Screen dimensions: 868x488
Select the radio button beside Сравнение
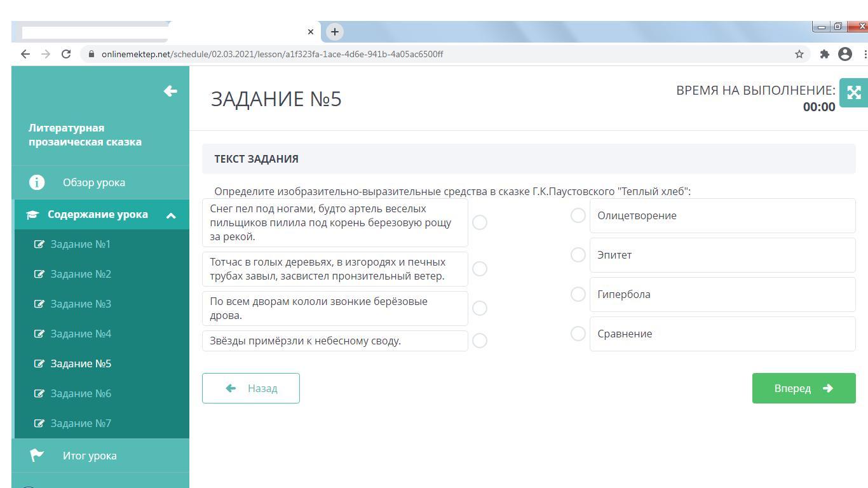[x=578, y=334]
